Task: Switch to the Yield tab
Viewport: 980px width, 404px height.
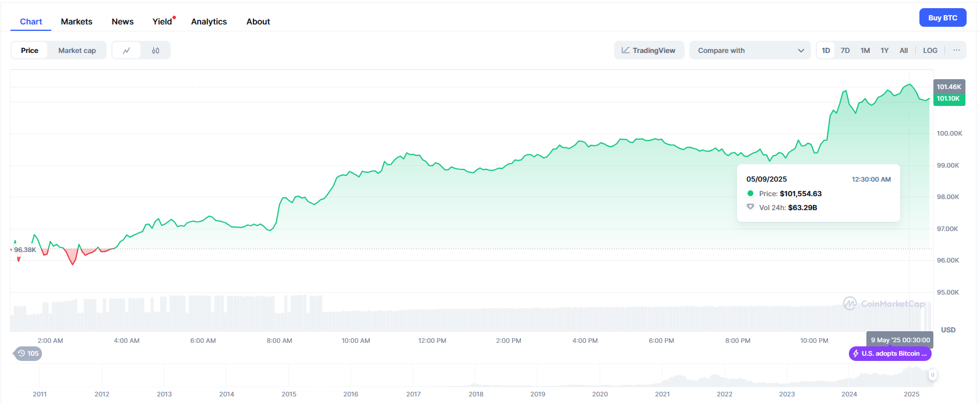Action: click(x=163, y=22)
